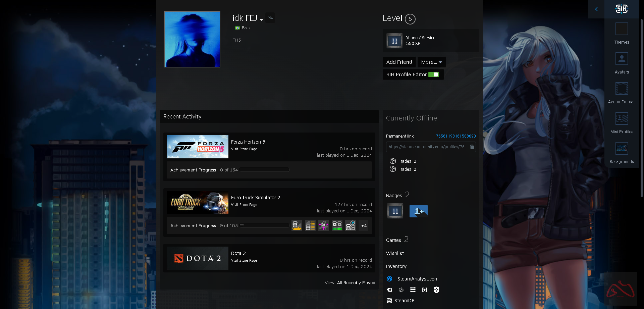The width and height of the screenshot is (644, 309).
Task: Click the Forza Horizon 5 game thumbnail
Action: click(197, 147)
